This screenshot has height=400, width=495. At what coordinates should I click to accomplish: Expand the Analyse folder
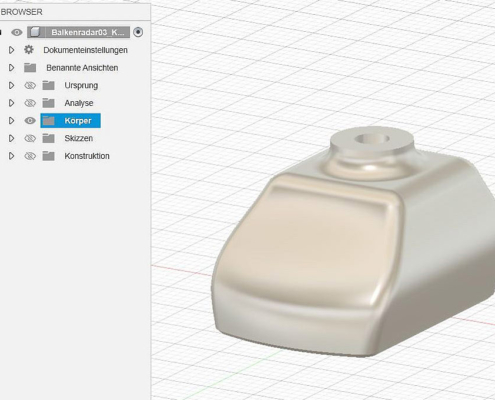(11, 103)
